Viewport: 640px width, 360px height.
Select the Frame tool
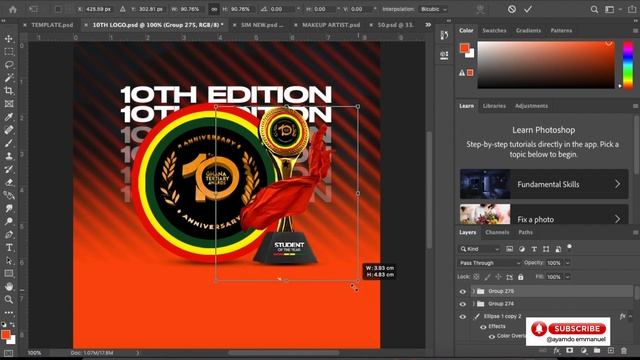tap(9, 104)
